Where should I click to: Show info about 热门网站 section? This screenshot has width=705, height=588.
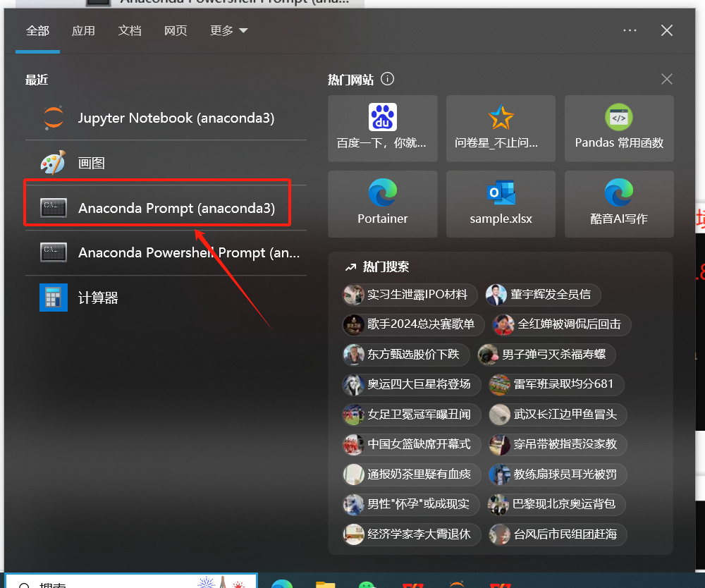coord(387,79)
